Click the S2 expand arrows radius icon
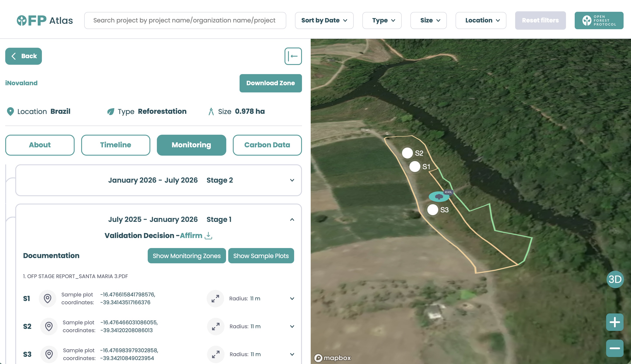 (216, 326)
